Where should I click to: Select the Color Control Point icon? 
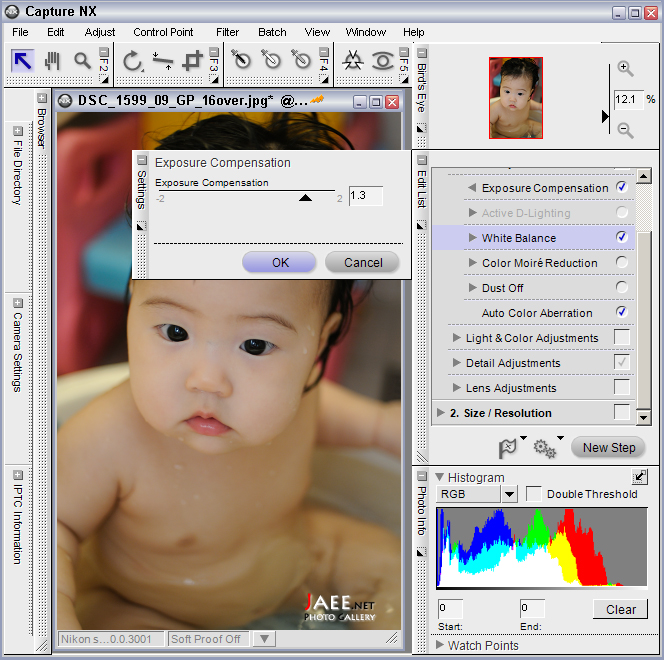coord(240,61)
